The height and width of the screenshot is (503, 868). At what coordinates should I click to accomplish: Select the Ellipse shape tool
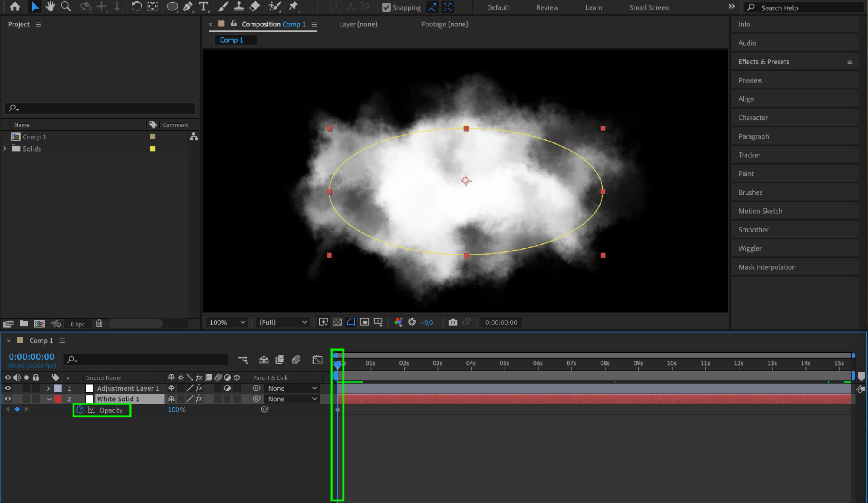point(172,7)
